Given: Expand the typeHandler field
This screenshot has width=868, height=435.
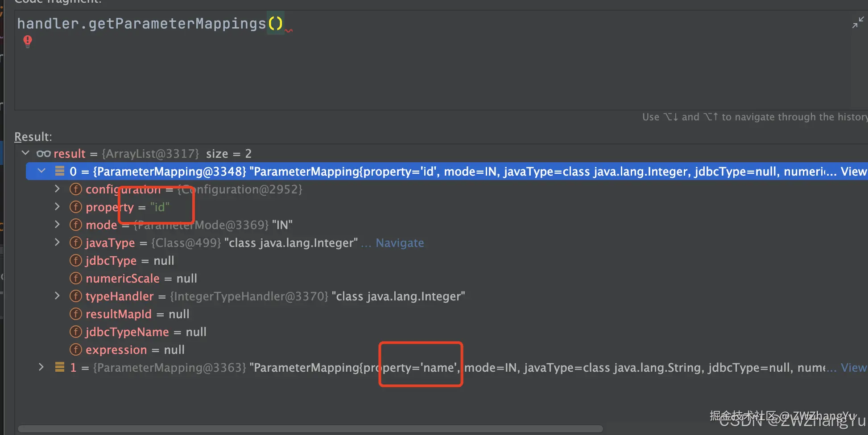Looking at the screenshot, I should 57,296.
